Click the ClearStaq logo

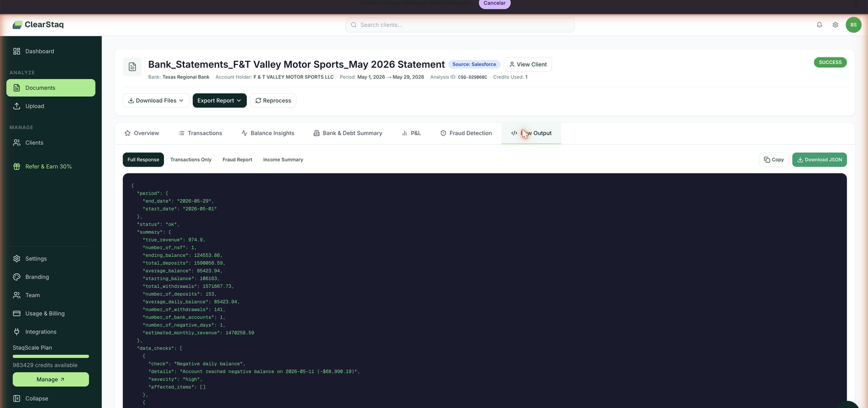pyautogui.click(x=38, y=24)
